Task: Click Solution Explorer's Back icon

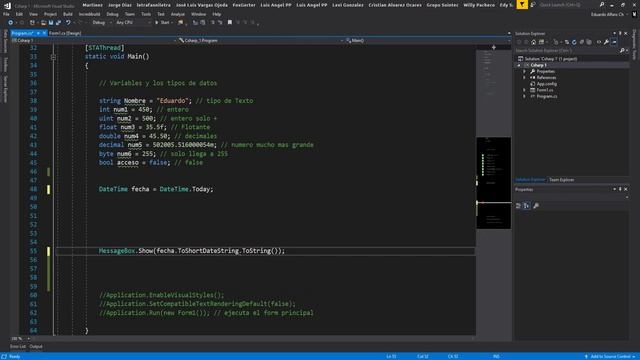Action: pyautogui.click(x=519, y=42)
